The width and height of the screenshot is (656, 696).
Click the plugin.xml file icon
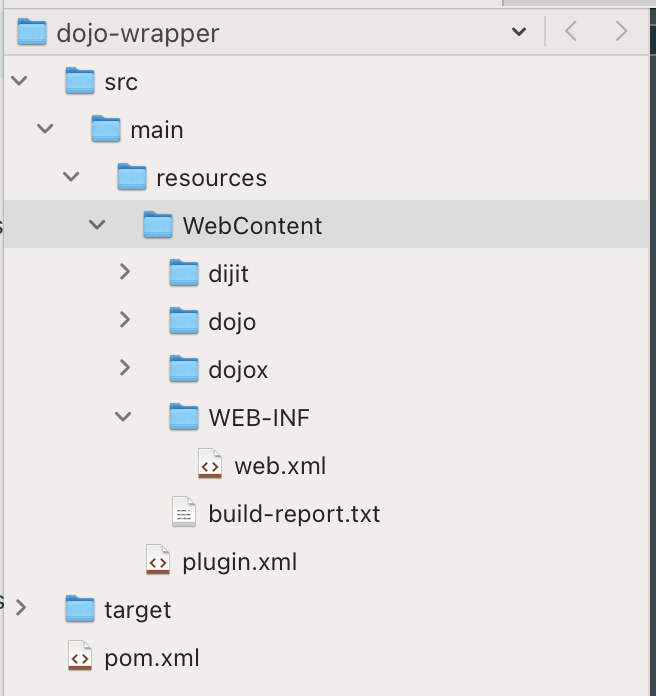click(x=158, y=562)
